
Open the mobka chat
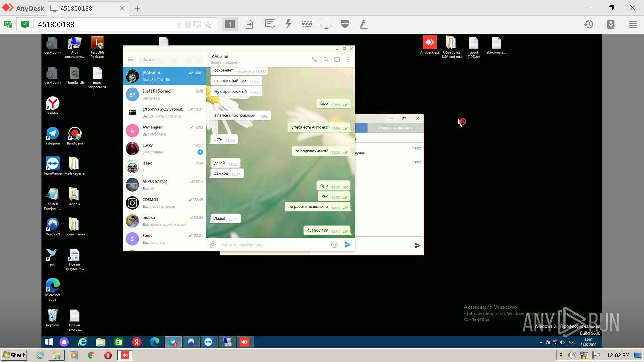click(x=165, y=221)
